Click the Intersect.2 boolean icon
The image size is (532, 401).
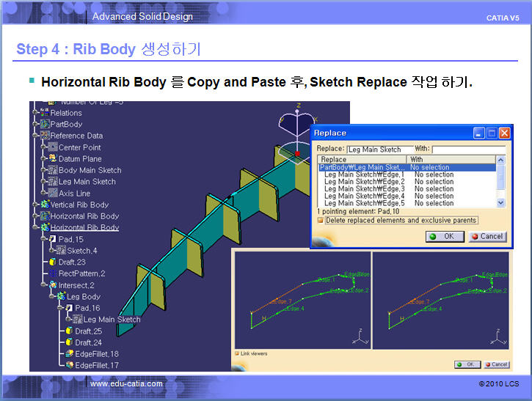pos(53,285)
